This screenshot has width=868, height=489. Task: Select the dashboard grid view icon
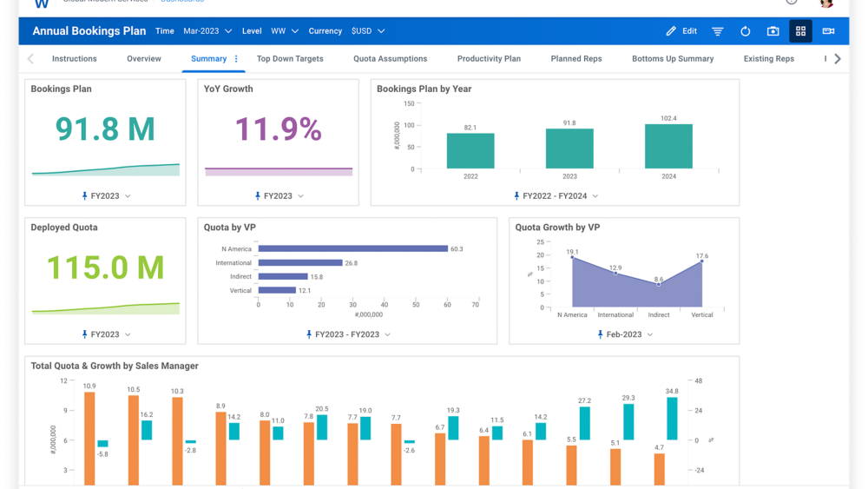[800, 31]
